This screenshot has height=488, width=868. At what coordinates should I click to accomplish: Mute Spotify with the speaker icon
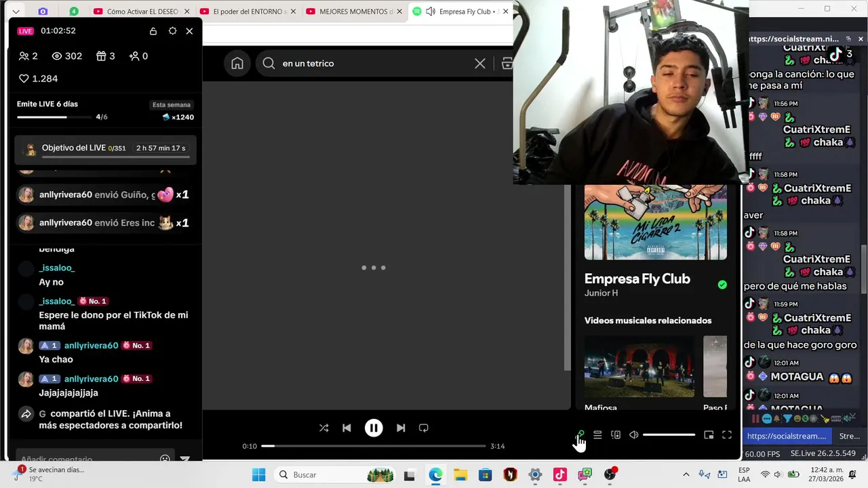point(634,435)
